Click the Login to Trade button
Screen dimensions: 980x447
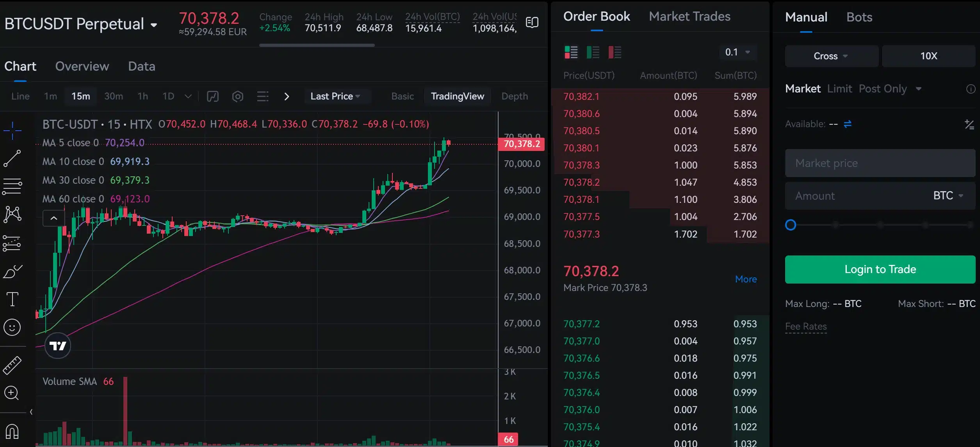pyautogui.click(x=880, y=269)
